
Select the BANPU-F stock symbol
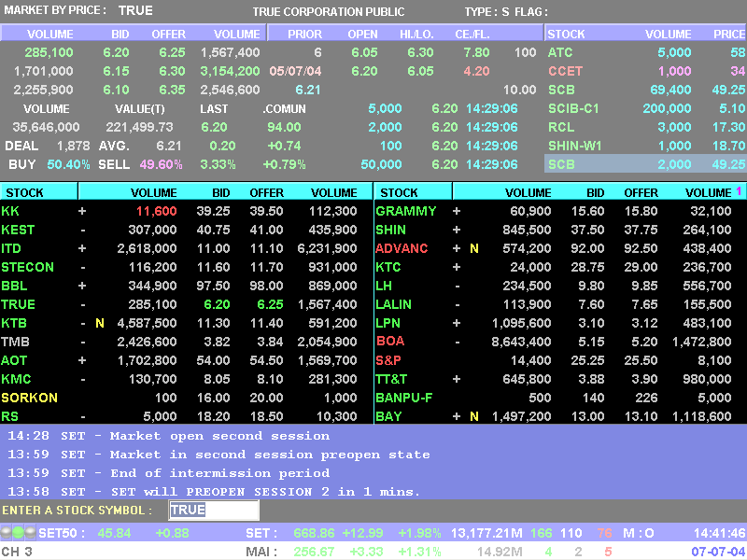pos(404,398)
